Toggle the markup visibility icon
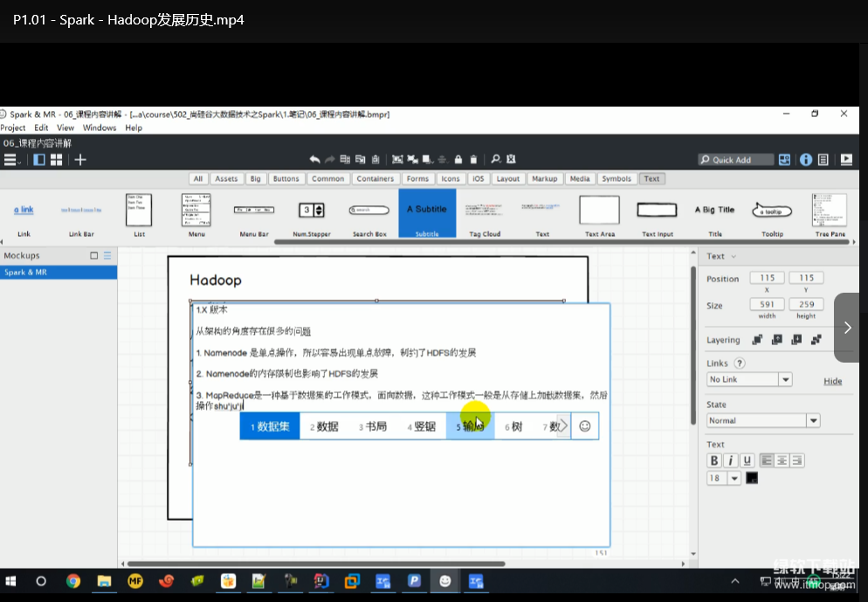868x602 pixels. coord(511,160)
